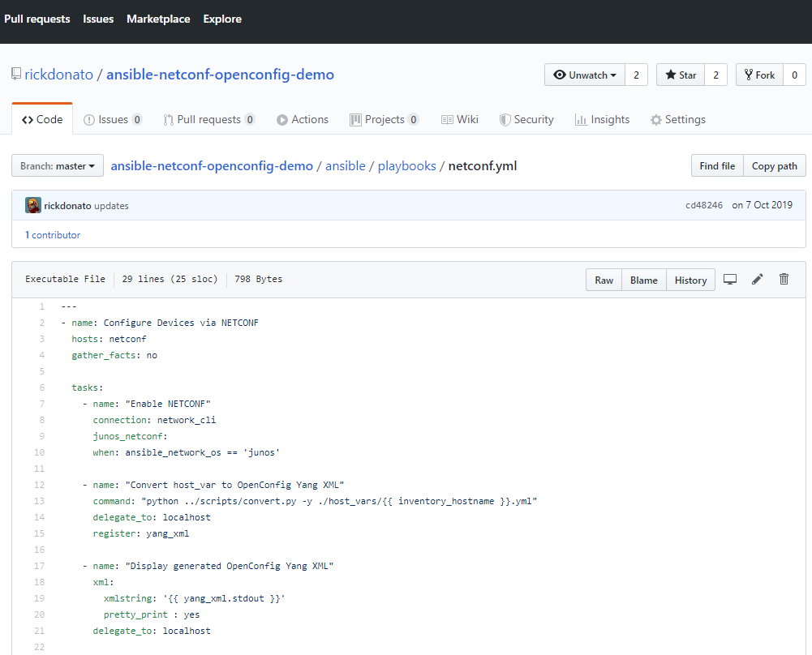Image resolution: width=812 pixels, height=655 pixels.
Task: Click line number 7 in the gutter
Action: [42, 404]
